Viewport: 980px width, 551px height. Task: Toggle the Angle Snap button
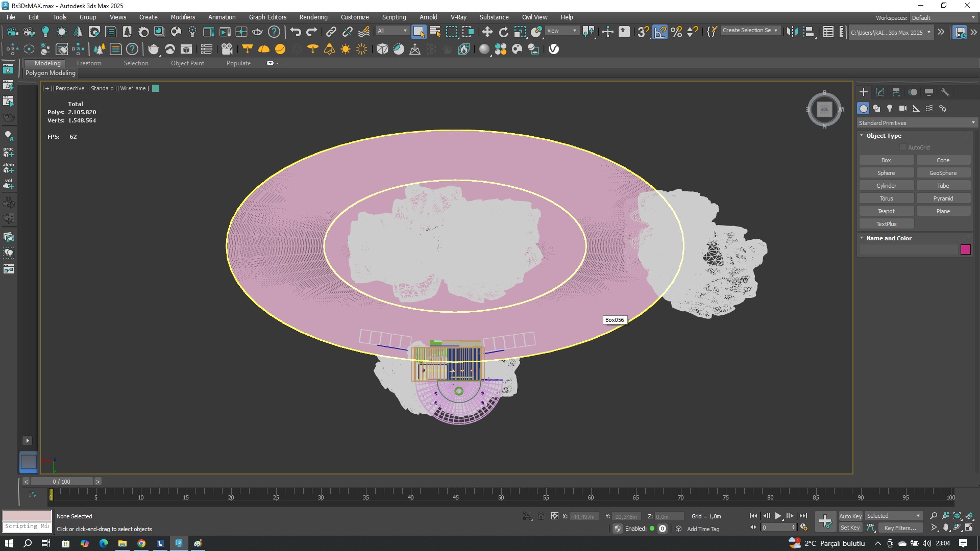(660, 32)
